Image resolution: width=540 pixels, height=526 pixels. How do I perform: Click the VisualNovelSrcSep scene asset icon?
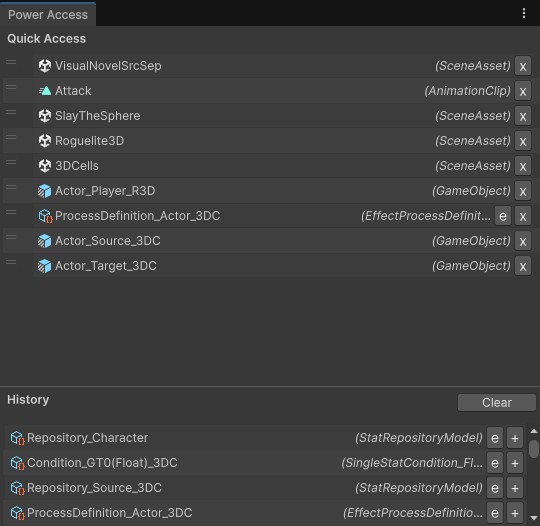coord(45,65)
